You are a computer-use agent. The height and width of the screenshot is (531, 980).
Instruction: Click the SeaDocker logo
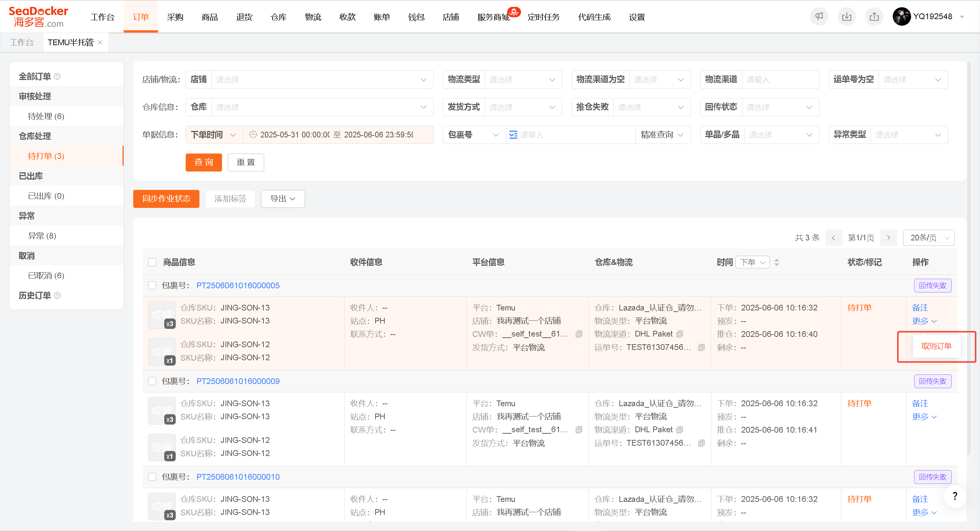38,17
